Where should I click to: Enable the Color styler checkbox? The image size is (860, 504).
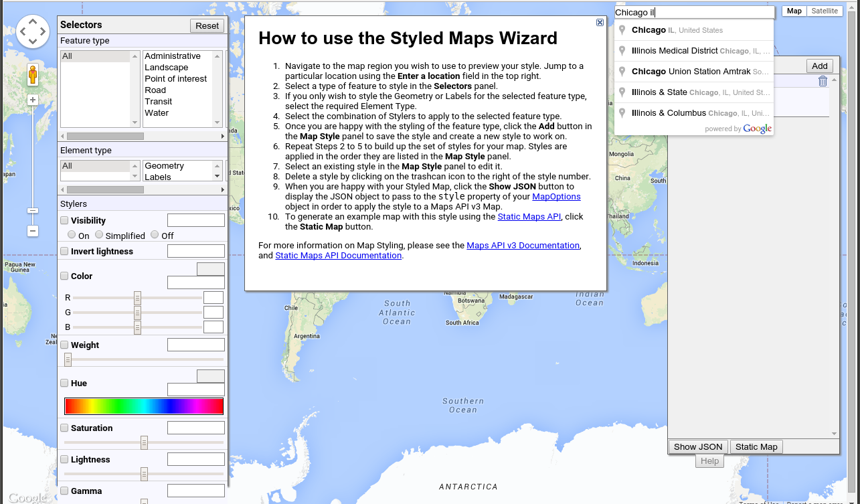64,276
